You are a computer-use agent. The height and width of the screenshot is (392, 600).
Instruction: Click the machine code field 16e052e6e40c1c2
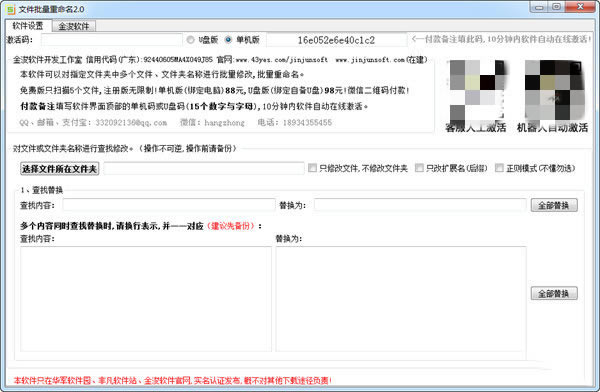click(336, 40)
